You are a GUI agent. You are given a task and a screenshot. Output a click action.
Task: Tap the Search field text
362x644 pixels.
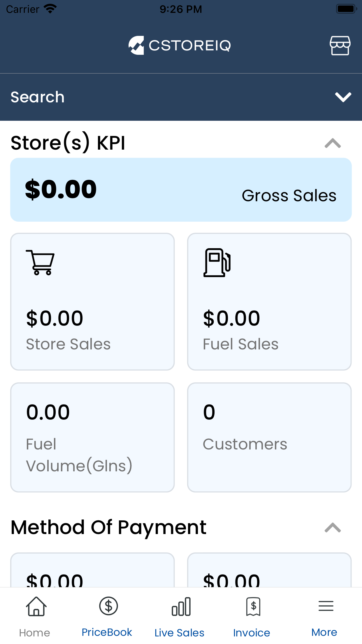click(37, 97)
